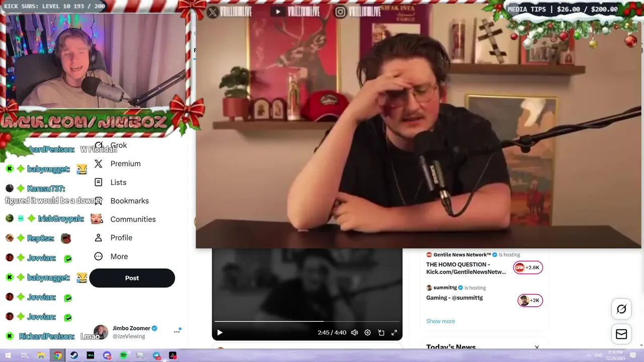
Task: Mute the video with the speaker icon
Action: 354,332
